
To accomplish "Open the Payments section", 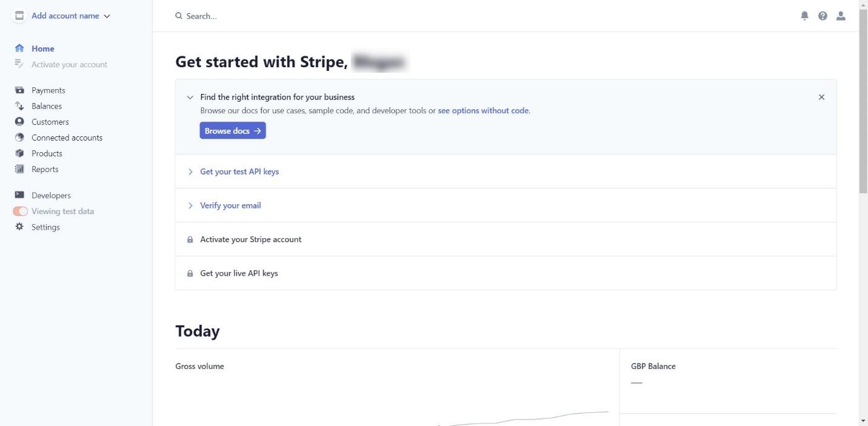I will tap(48, 90).
